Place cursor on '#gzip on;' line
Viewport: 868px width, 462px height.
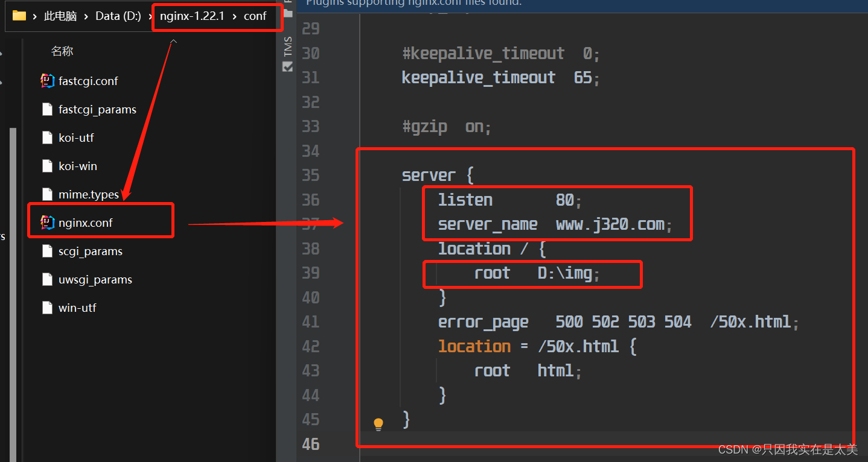point(447,127)
